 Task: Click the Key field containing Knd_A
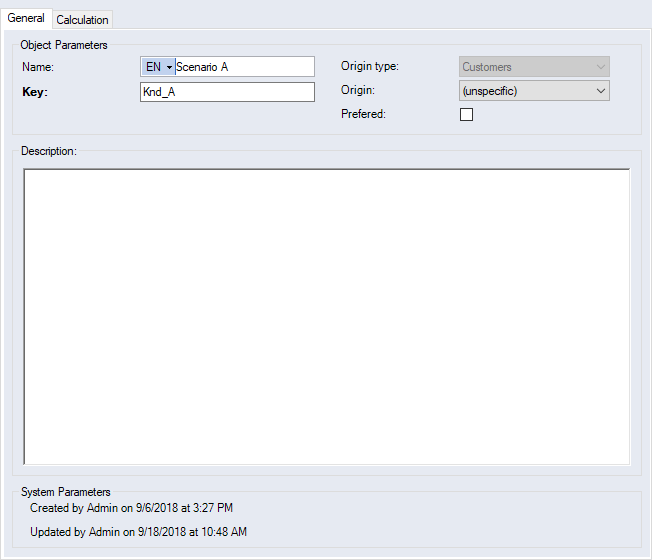pyautogui.click(x=227, y=92)
